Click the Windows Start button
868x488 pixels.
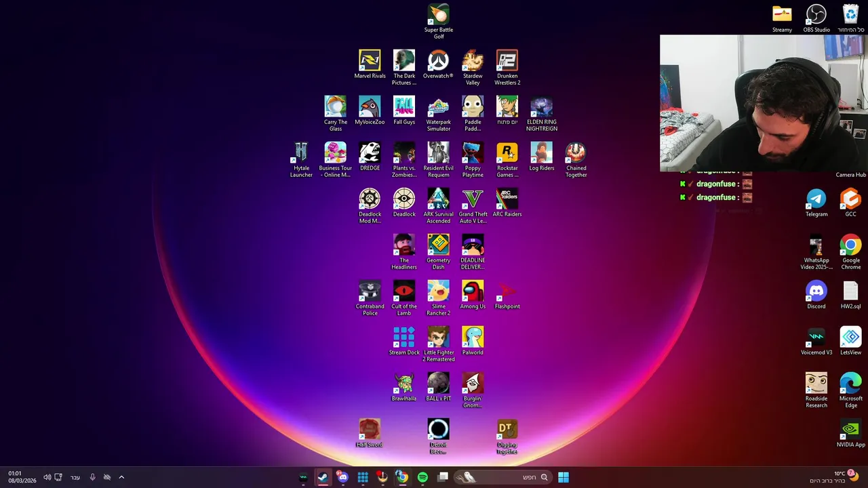point(564,477)
